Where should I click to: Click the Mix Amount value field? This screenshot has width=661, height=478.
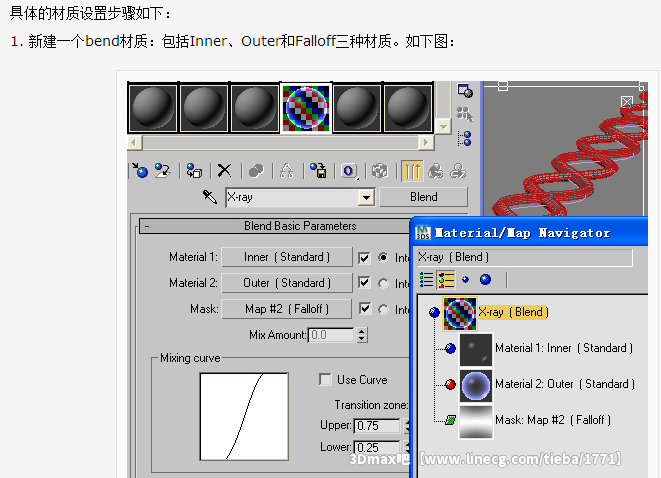pyautogui.click(x=331, y=335)
